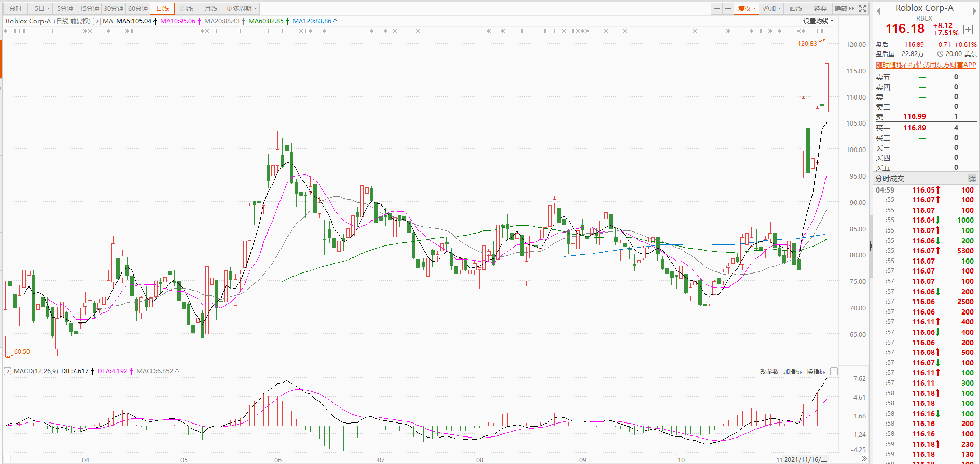Go to previous stock with left arrow

click(878, 11)
